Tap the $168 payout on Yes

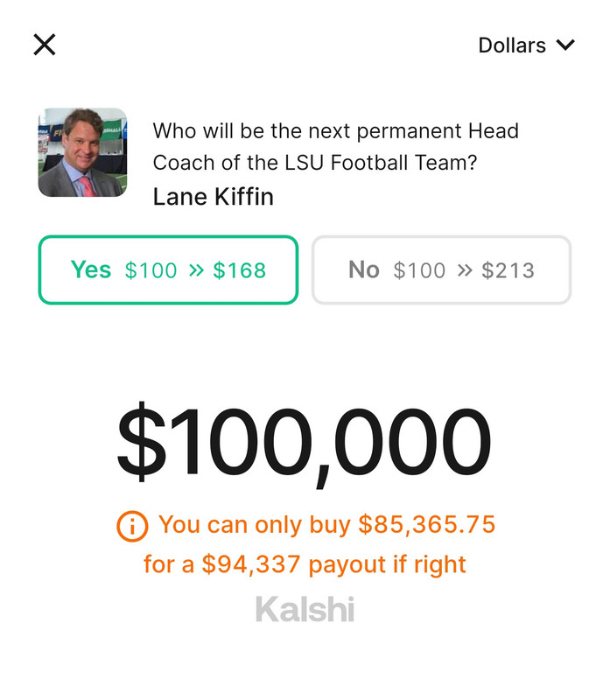click(239, 270)
